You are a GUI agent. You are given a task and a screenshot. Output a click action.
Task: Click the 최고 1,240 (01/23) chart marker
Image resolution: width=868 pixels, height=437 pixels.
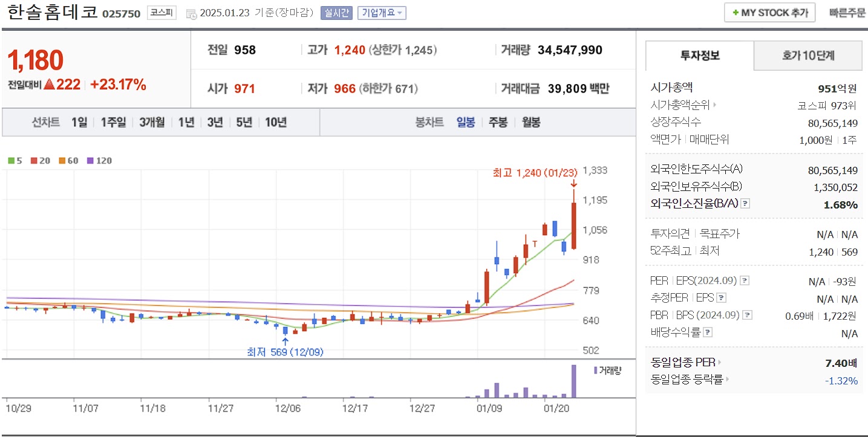[x=535, y=173]
